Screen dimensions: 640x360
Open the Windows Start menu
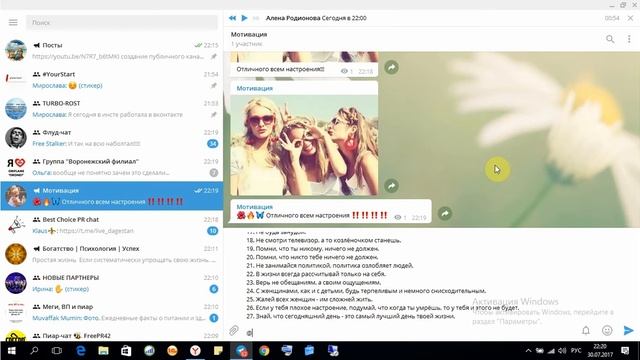point(11,351)
